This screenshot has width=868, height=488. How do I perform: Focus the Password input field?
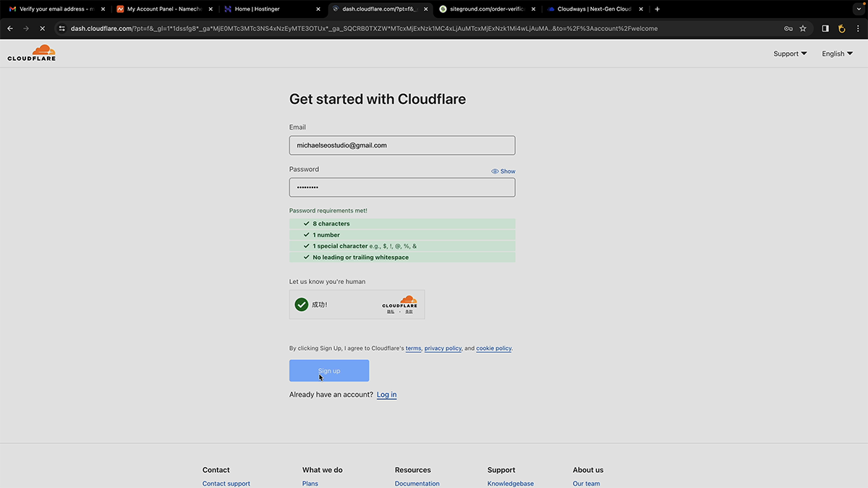tap(402, 187)
